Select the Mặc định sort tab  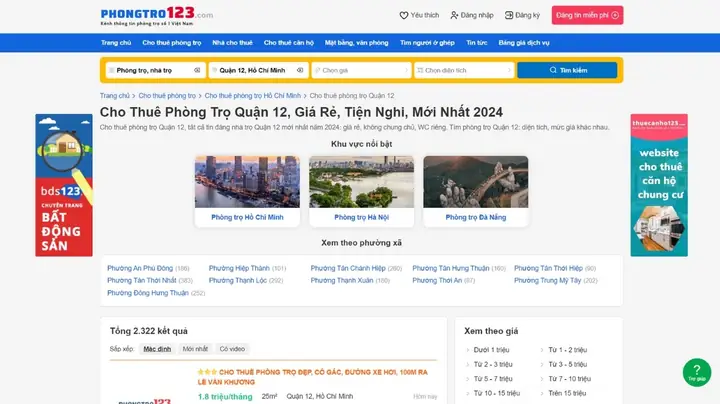[157, 349]
